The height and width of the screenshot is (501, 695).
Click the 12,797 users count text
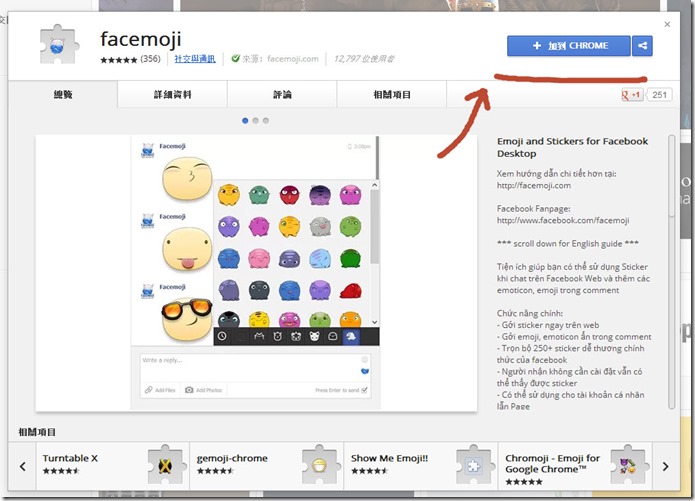tap(364, 59)
